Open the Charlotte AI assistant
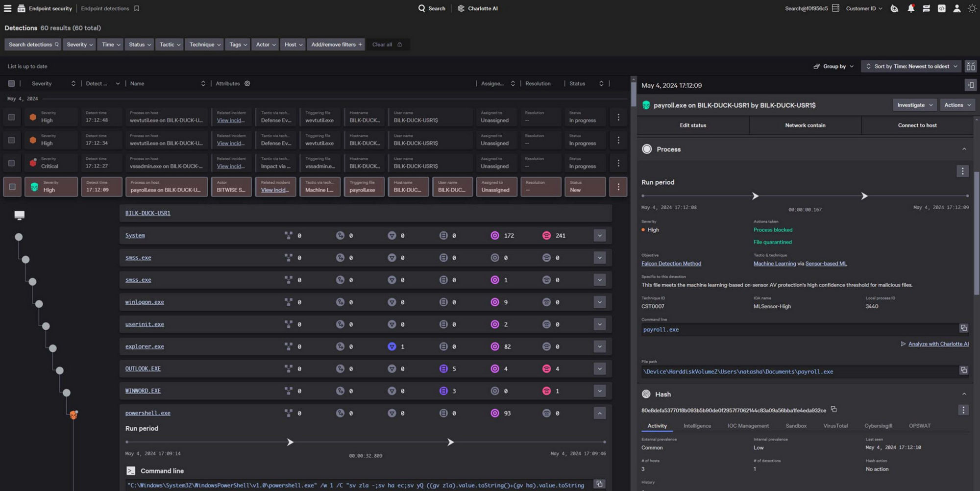980x491 pixels. (x=477, y=8)
